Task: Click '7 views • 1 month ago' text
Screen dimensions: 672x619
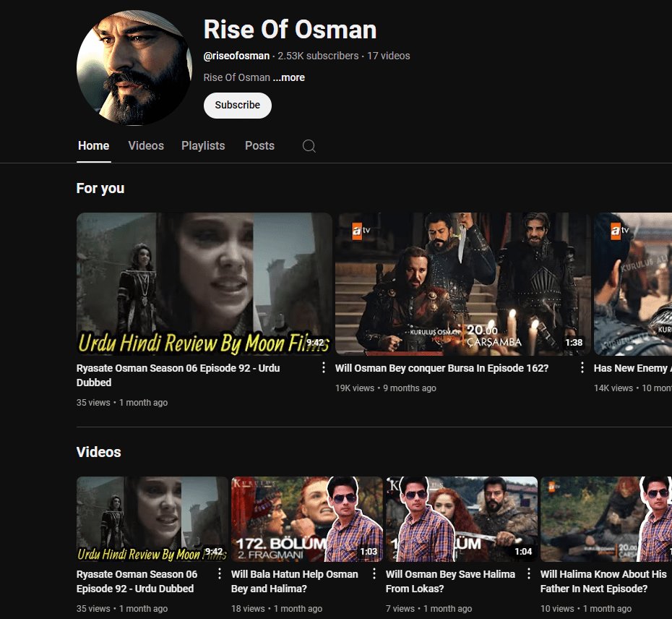Action: pos(428,609)
